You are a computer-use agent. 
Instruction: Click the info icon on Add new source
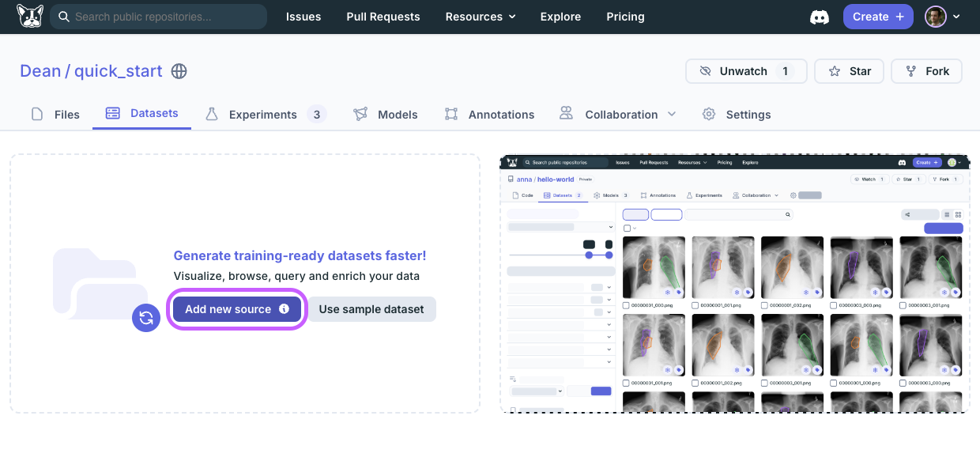tap(284, 309)
